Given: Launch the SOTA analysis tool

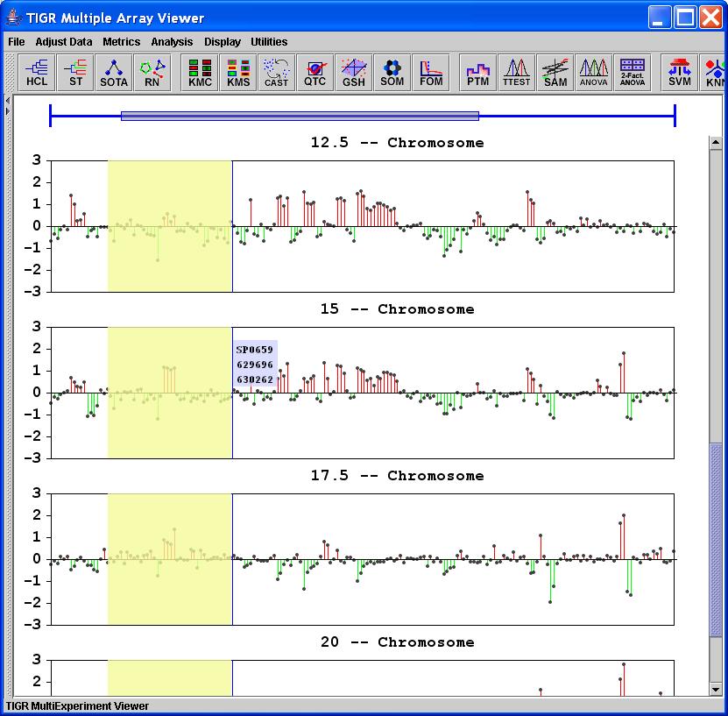Looking at the screenshot, I should click(114, 73).
